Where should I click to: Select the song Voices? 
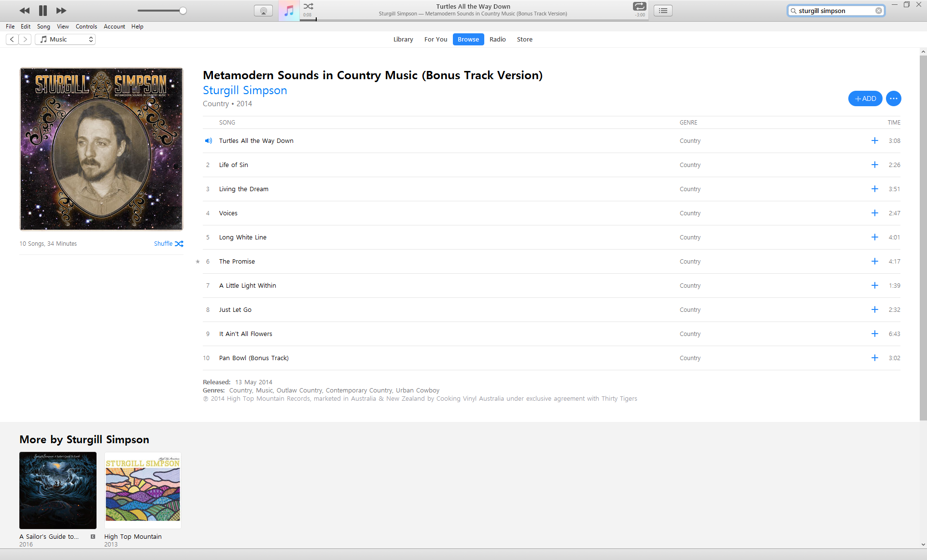pyautogui.click(x=551, y=213)
